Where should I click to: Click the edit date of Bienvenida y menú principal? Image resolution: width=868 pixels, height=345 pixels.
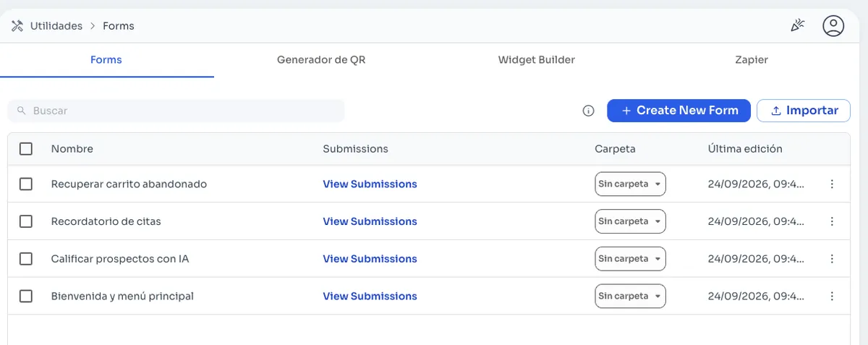tap(756, 296)
